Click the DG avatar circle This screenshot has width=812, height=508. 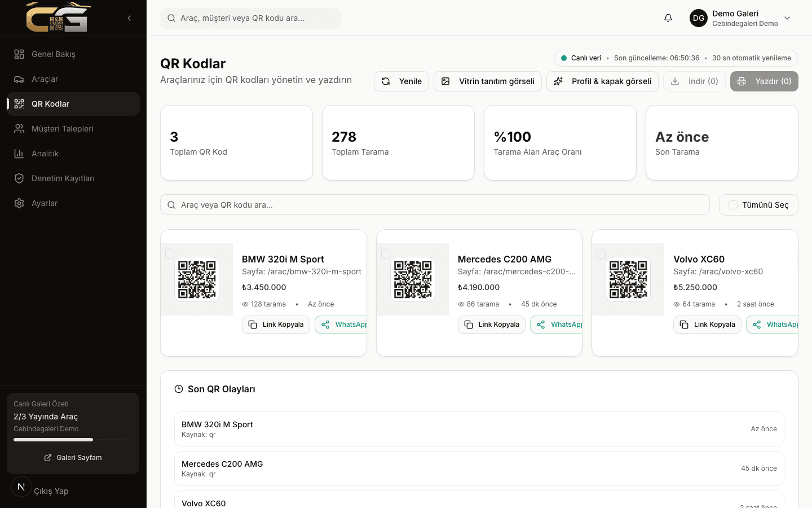pyautogui.click(x=699, y=18)
